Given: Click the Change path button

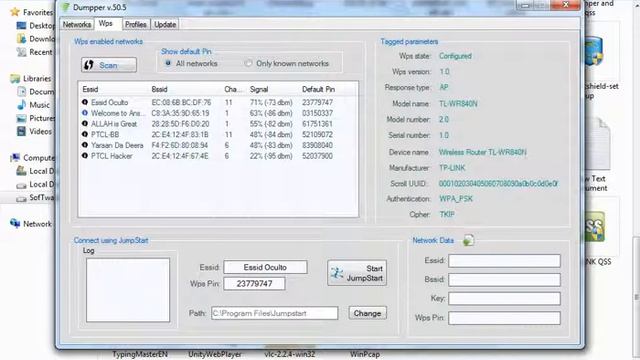Looking at the screenshot, I should click(367, 313).
